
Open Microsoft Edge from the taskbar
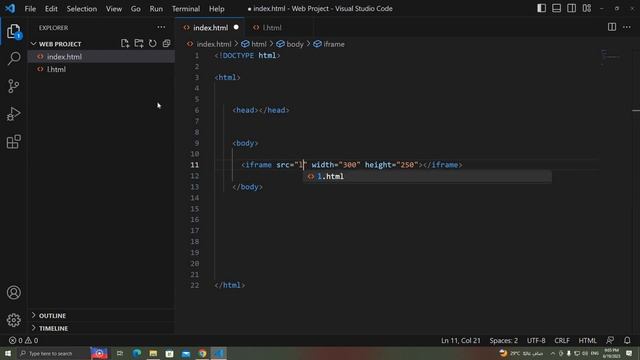point(137,353)
